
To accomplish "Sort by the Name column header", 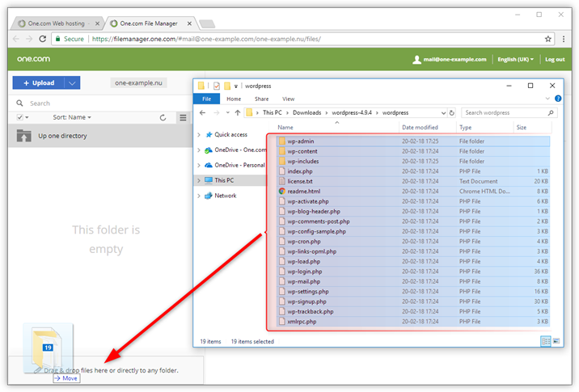I will [285, 128].
